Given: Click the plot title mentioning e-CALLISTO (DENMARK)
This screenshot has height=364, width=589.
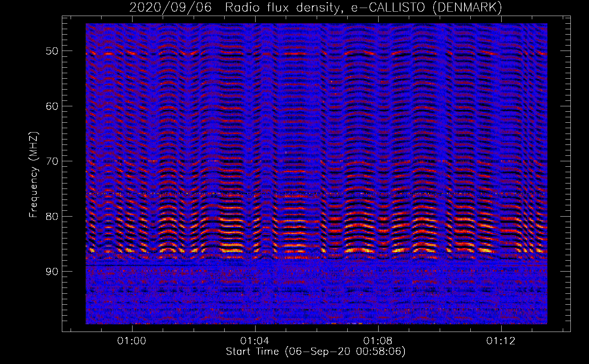Looking at the screenshot, I should tap(316, 7).
